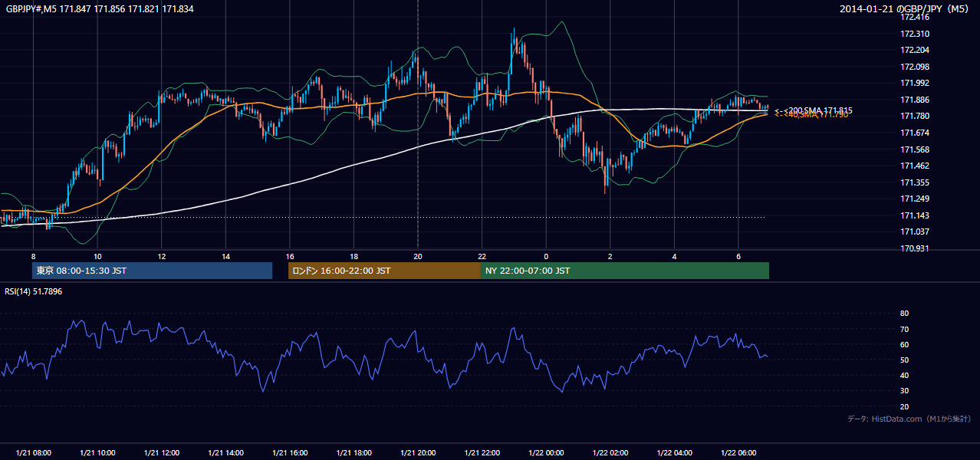Click RSI scale level 30
Viewport: 980px width, 460px height.
tap(905, 391)
